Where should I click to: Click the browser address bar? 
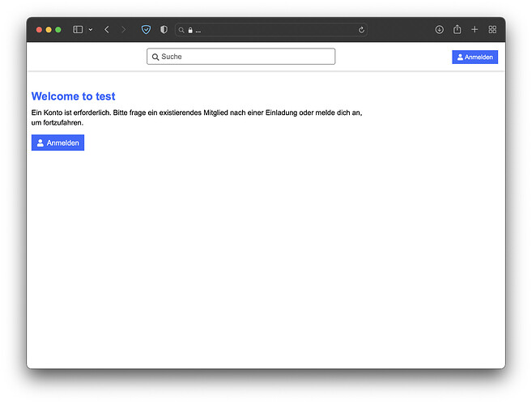[271, 30]
